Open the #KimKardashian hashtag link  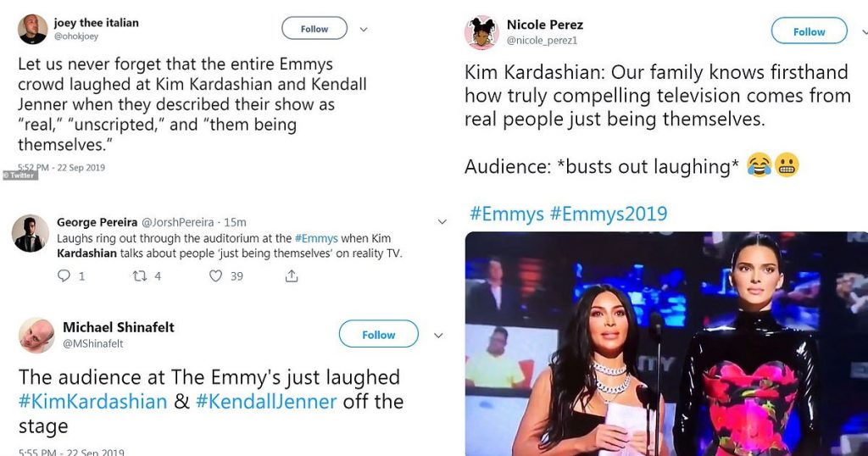93,401
